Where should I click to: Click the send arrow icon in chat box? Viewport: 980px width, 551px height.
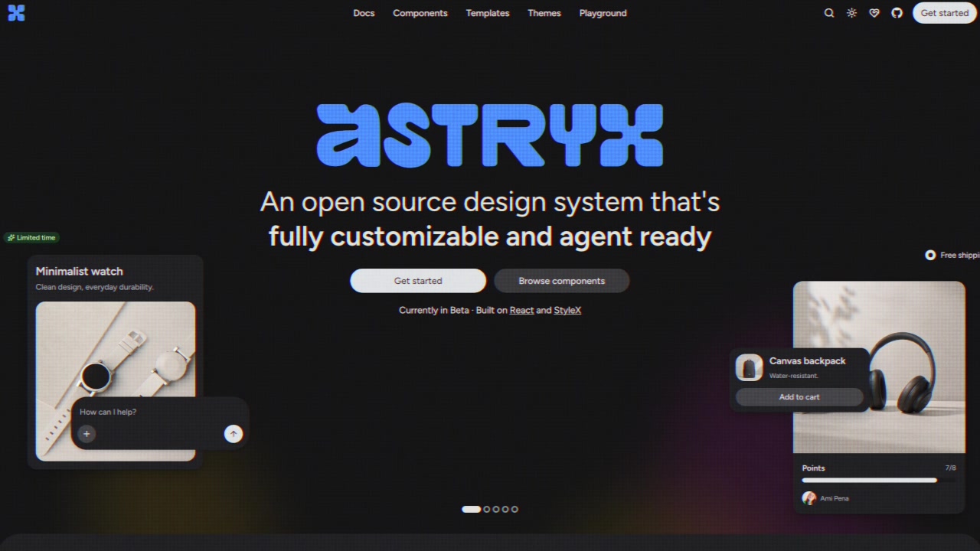(x=234, y=434)
